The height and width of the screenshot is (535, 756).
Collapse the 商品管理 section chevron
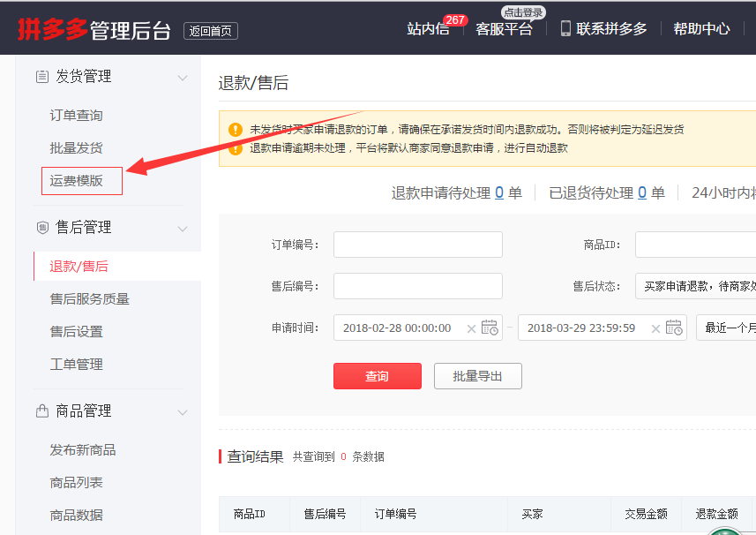[x=183, y=412]
